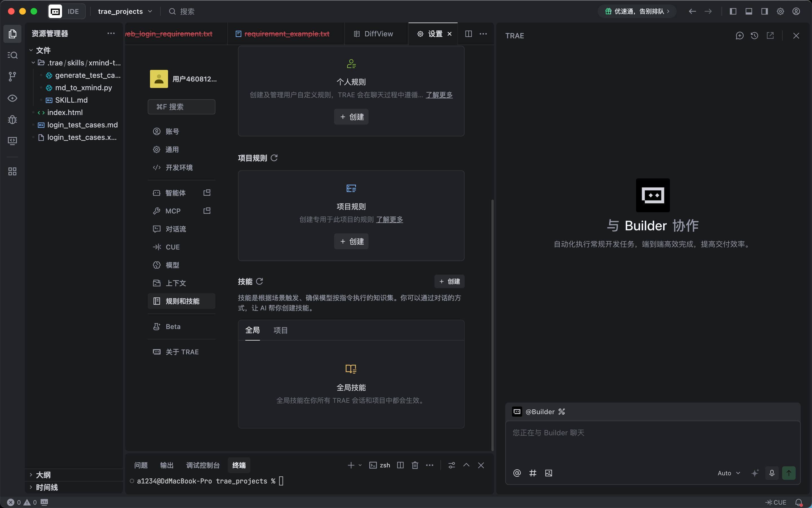Toggle the right sidebar layout icon
The height and width of the screenshot is (508, 812).
[x=765, y=12]
